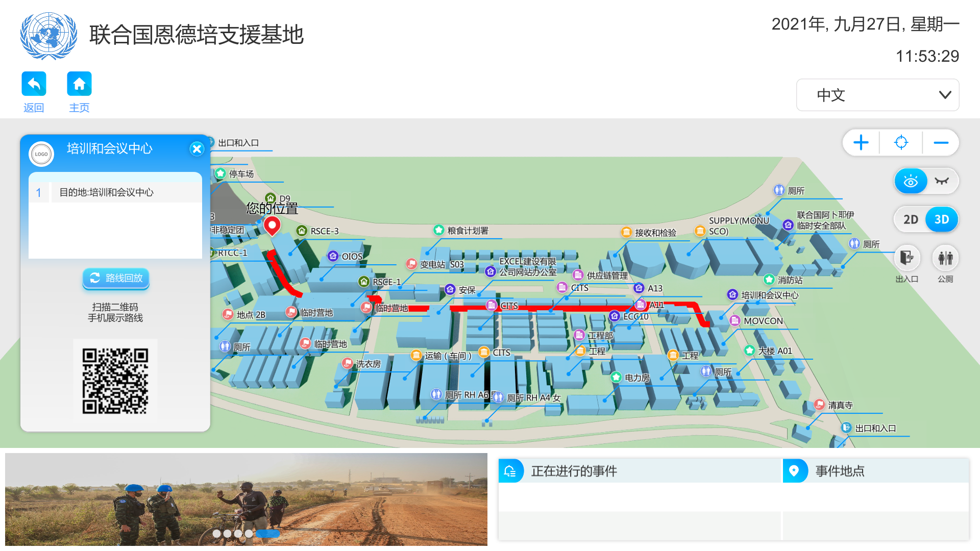Screen dimensions: 980x551
Task: Click the 主页 home icon
Action: [79, 83]
